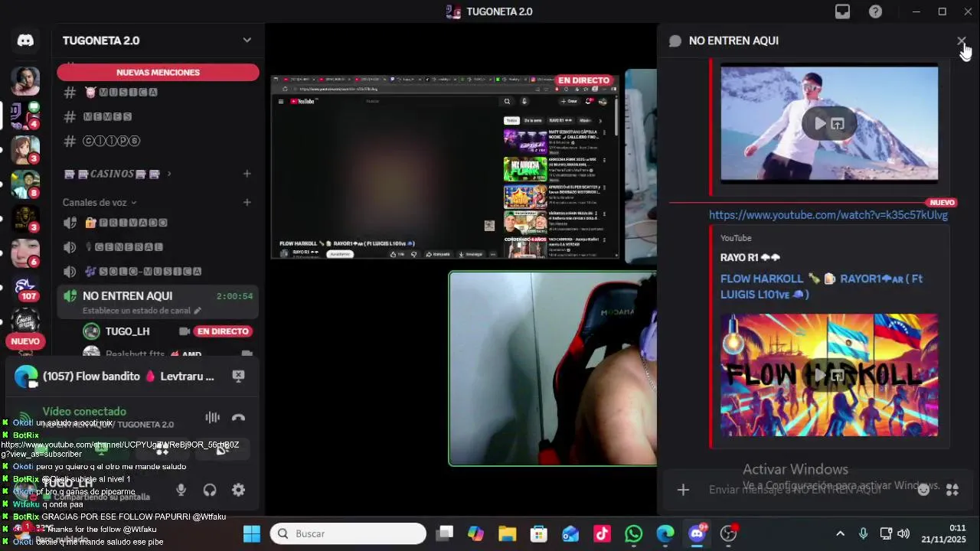Viewport: 980px width, 551px height.
Task: Open Microsoft Edge from the taskbar
Action: point(665,533)
